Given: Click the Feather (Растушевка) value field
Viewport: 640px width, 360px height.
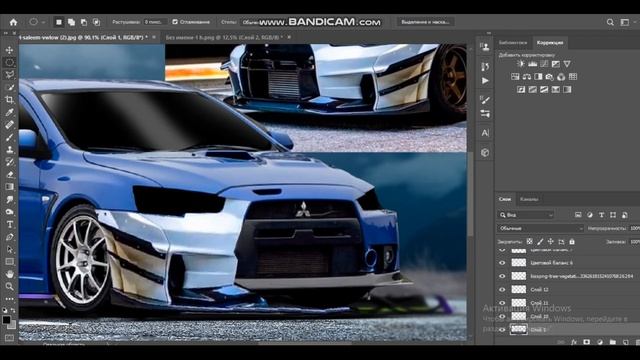Looking at the screenshot, I should click(155, 22).
